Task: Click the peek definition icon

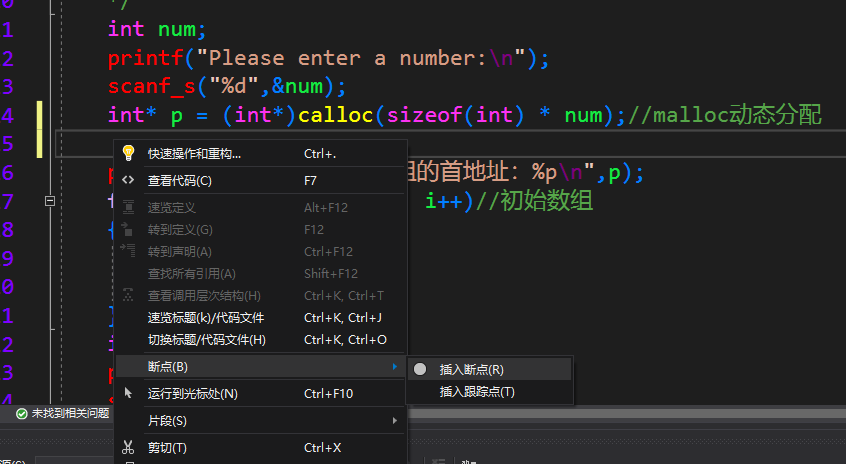Action: click(x=128, y=207)
